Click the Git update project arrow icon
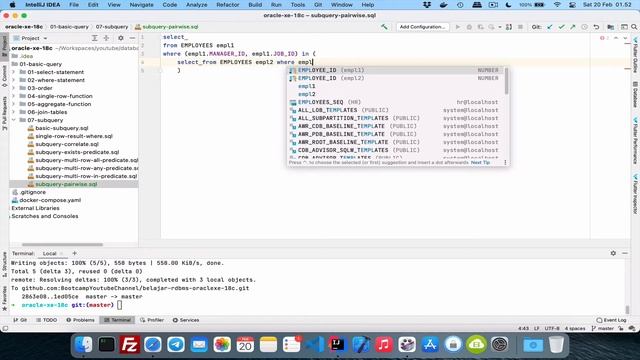Image resolution: width=640 pixels, height=360 pixels. (550, 27)
